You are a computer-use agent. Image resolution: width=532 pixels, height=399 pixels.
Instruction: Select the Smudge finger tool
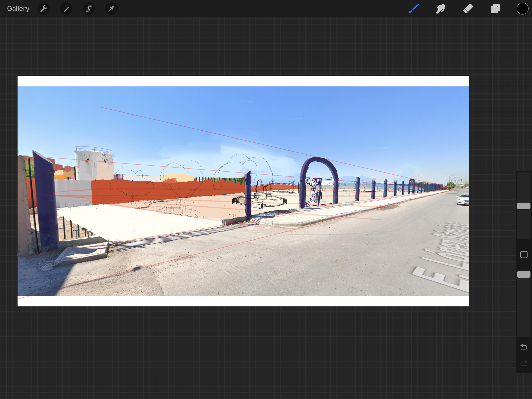[441, 9]
